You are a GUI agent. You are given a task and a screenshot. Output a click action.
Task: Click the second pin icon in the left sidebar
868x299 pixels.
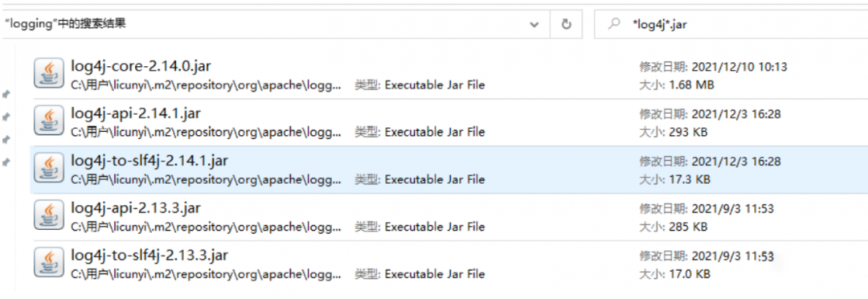[6, 117]
